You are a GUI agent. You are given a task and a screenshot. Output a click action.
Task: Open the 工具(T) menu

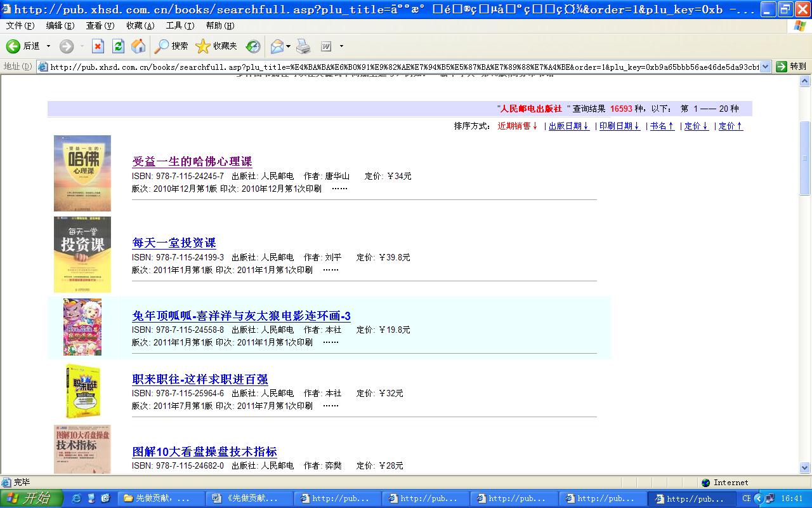(180, 25)
